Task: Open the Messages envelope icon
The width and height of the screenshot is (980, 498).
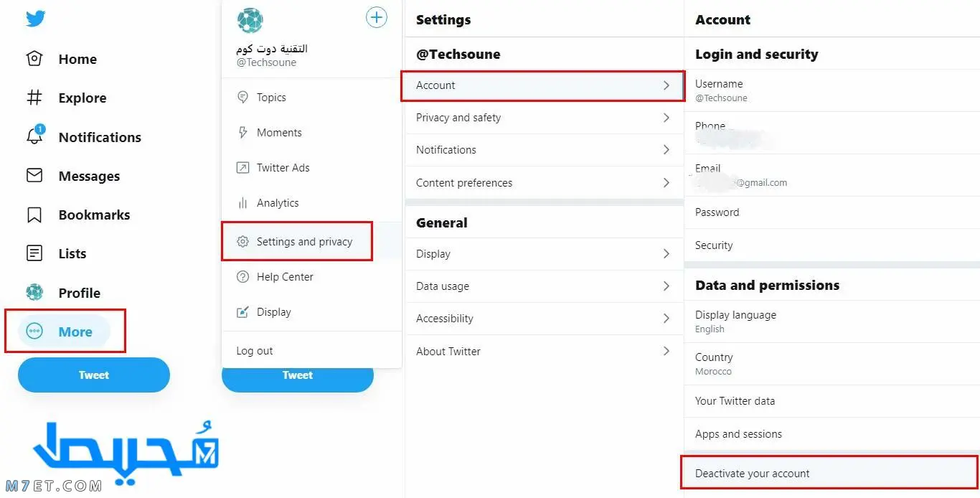Action: (x=34, y=176)
